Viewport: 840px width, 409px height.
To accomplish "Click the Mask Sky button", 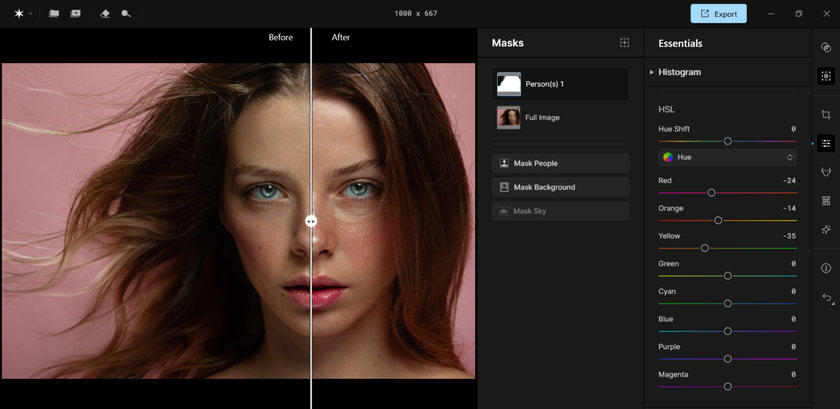I will 560,211.
